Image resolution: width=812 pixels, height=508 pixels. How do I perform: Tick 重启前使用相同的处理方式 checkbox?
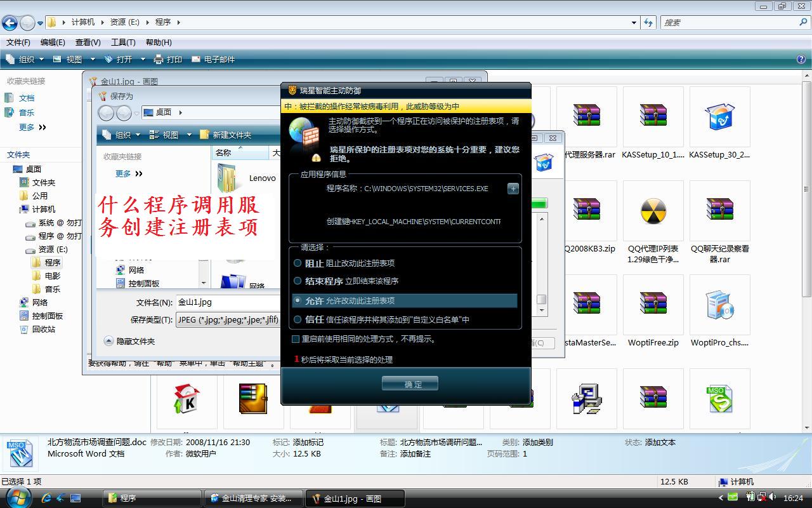pos(296,339)
